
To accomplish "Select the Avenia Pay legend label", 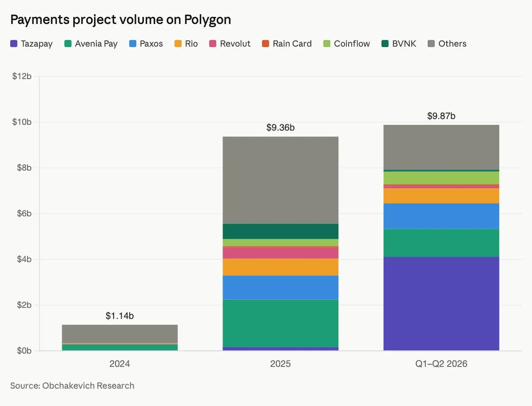I will 96,44.
